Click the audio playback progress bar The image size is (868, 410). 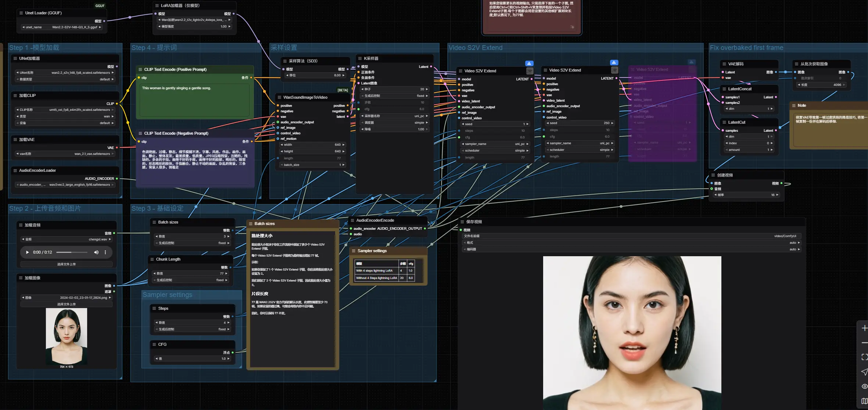(x=71, y=252)
